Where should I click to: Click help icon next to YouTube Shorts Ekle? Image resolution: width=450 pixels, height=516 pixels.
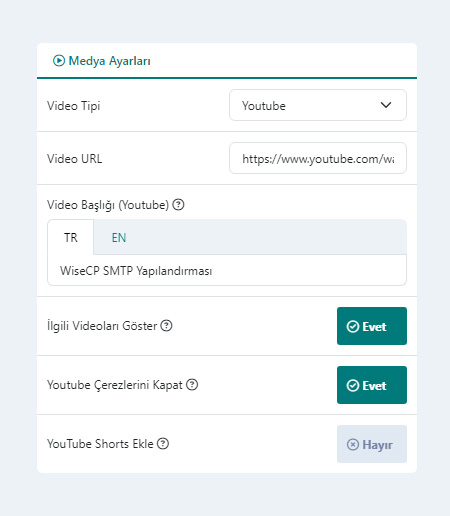[x=163, y=443]
